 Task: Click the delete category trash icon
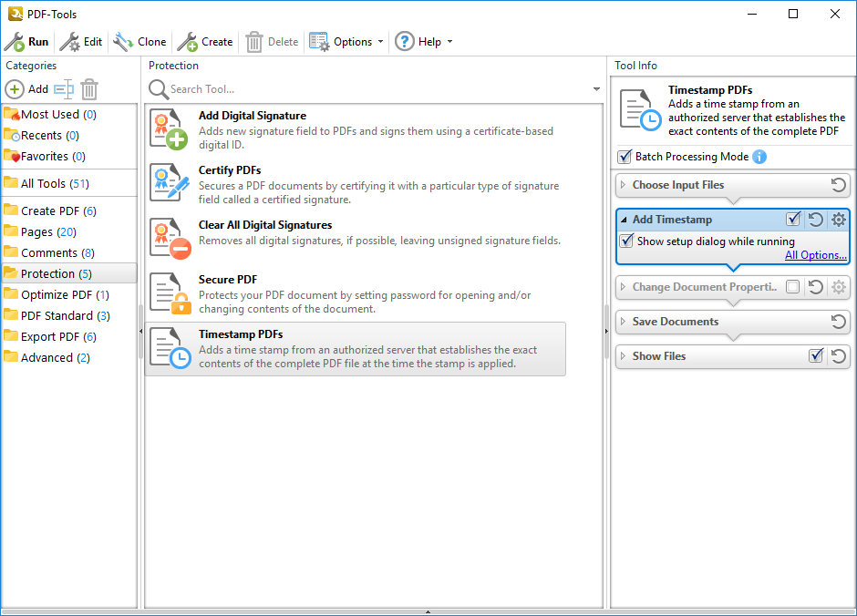point(89,89)
